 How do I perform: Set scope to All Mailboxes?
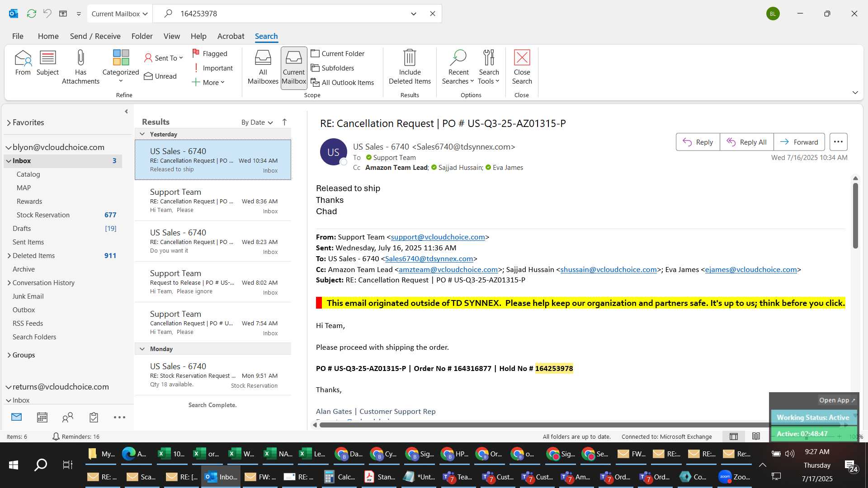tap(263, 67)
